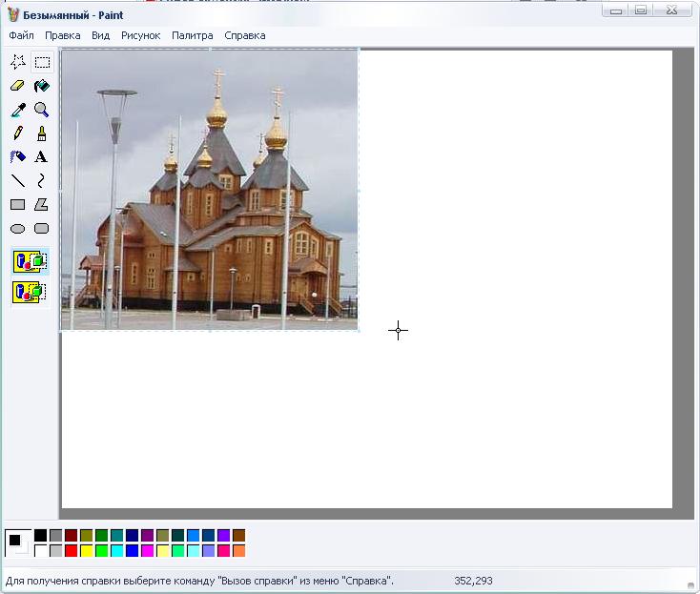The width and height of the screenshot is (700, 594).
Task: Choose the Pencil tool
Action: click(x=17, y=133)
